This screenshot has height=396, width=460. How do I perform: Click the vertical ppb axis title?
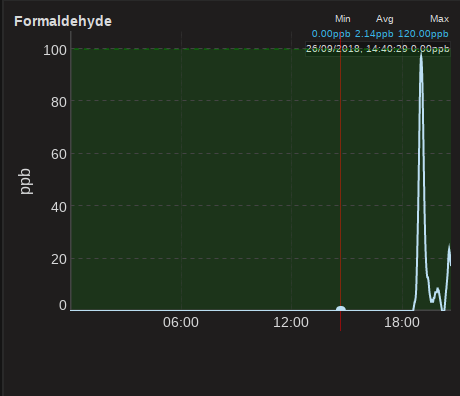(x=25, y=181)
